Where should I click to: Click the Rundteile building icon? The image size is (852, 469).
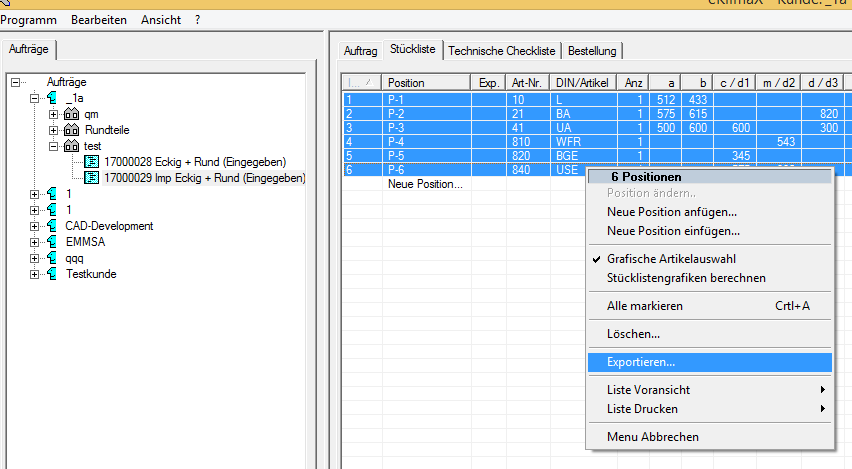point(71,130)
